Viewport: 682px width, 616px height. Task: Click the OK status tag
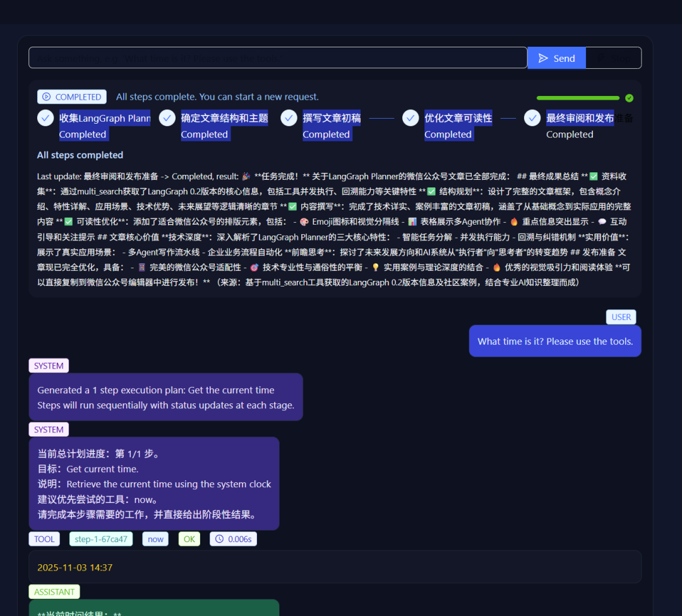click(189, 539)
